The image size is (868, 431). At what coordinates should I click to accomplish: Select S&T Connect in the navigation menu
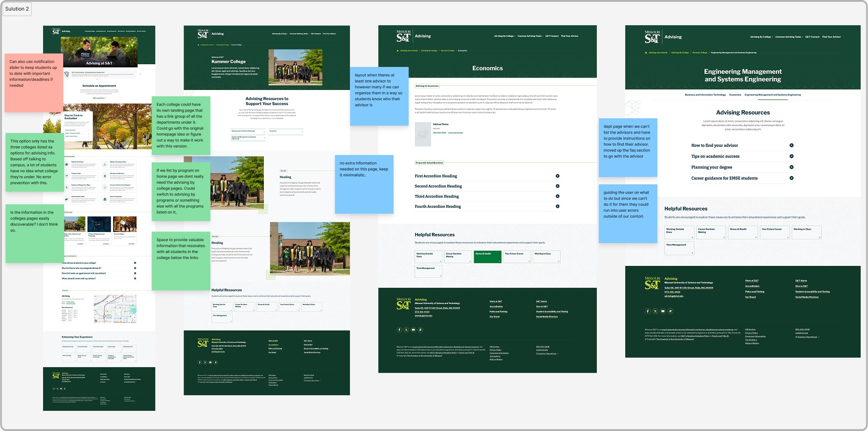coord(552,36)
